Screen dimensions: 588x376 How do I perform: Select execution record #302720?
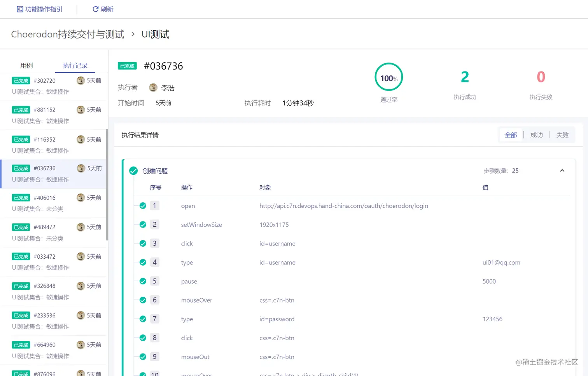point(53,86)
